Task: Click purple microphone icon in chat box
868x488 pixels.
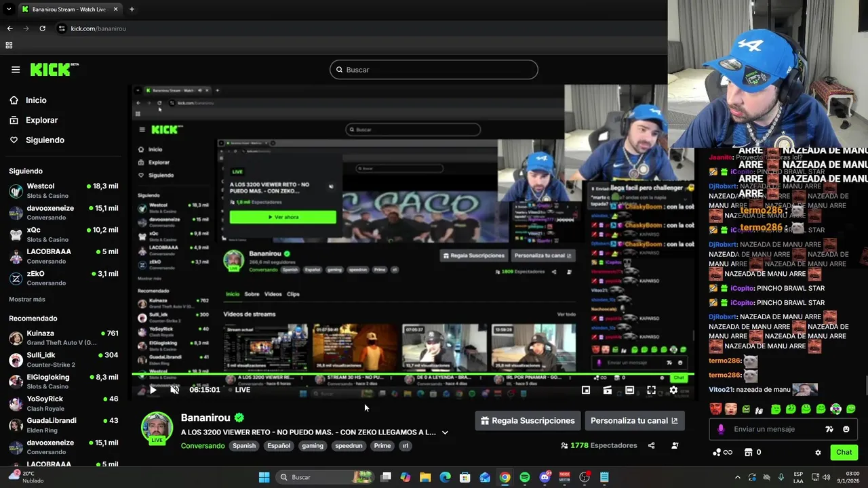Action: coord(720,429)
